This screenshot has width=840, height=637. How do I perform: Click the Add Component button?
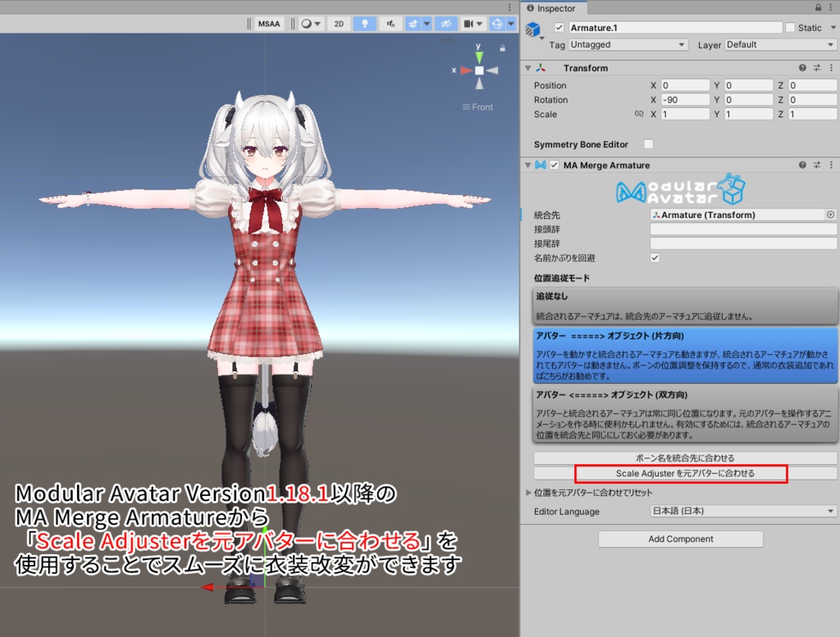pyautogui.click(x=680, y=539)
